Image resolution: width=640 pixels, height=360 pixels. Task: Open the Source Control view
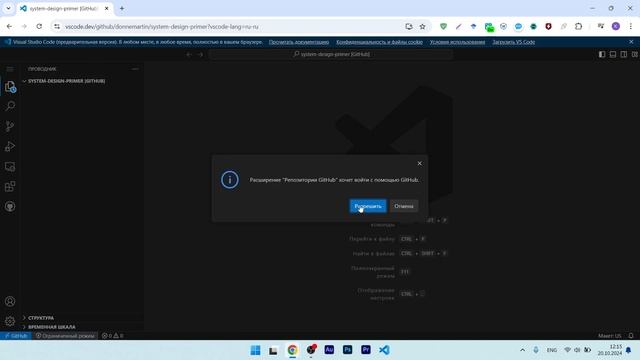tap(10, 126)
